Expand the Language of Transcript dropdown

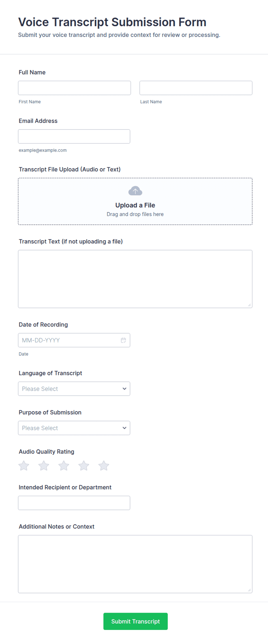pyautogui.click(x=74, y=389)
